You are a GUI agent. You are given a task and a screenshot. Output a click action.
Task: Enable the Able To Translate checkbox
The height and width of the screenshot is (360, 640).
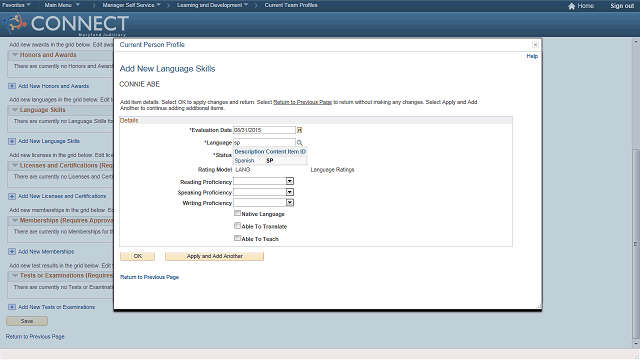[237, 225]
